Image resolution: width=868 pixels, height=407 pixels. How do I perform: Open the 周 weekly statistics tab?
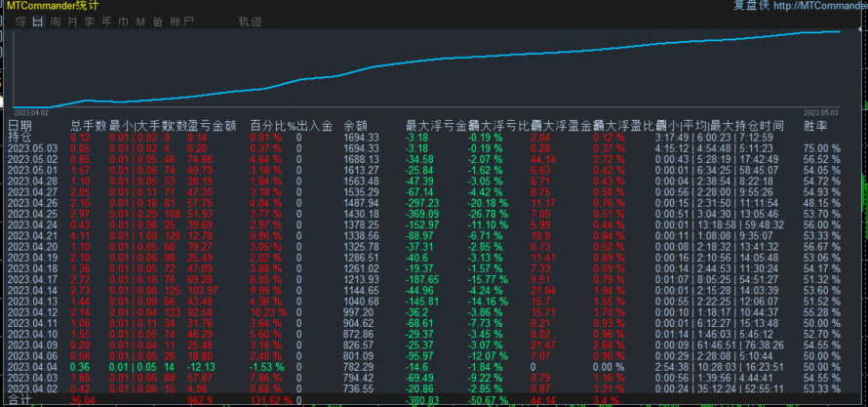[55, 22]
